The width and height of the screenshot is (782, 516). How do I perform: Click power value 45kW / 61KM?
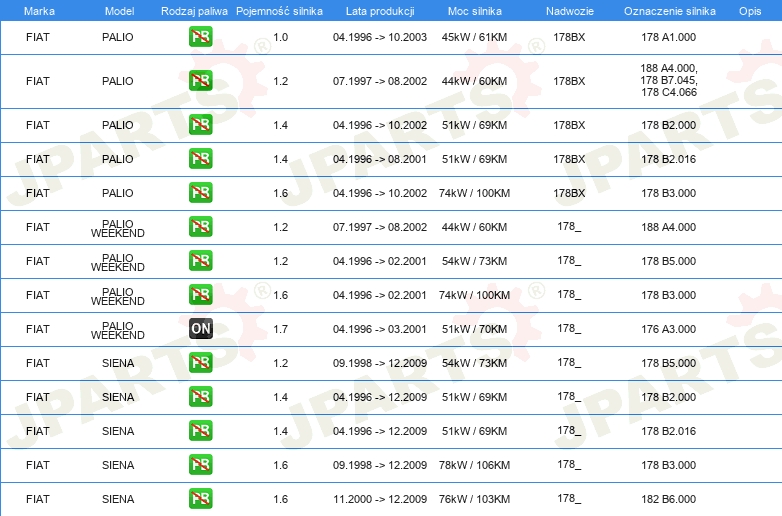pyautogui.click(x=474, y=37)
